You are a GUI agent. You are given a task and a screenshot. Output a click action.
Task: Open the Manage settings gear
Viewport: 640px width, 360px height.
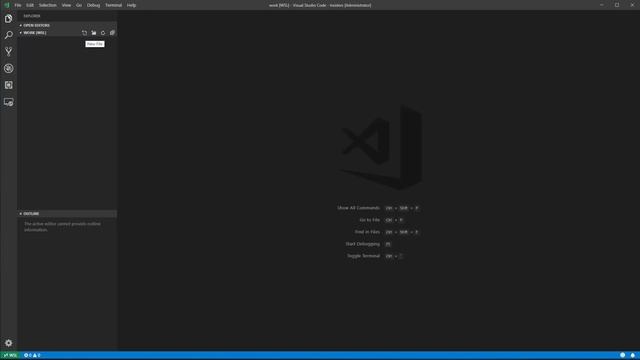pos(9,343)
